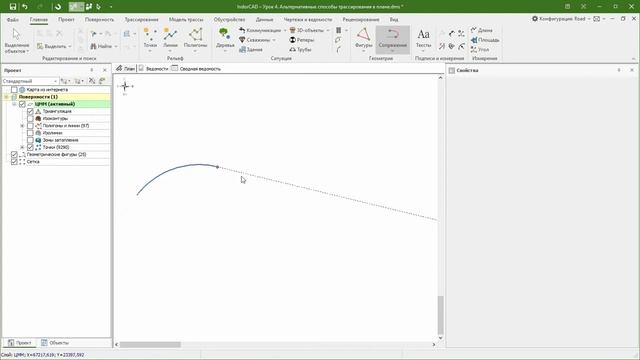Click the Project panel pin icon
Screen dimensions: 640x360
pos(92,70)
